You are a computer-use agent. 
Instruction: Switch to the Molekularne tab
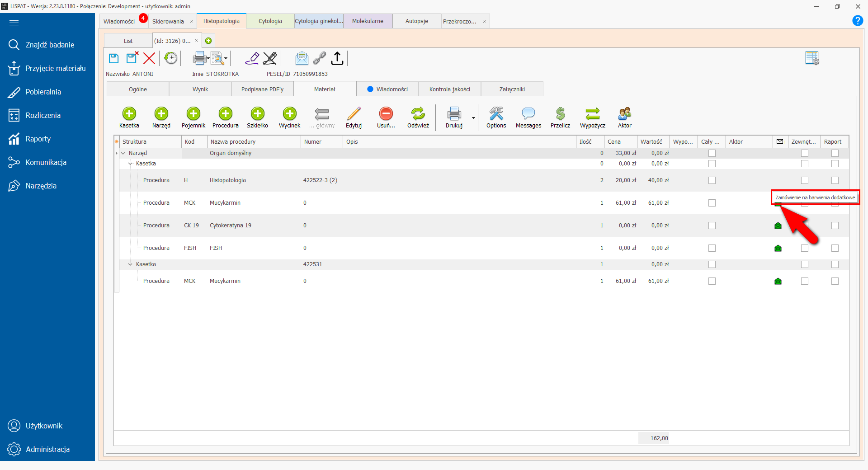(368, 21)
